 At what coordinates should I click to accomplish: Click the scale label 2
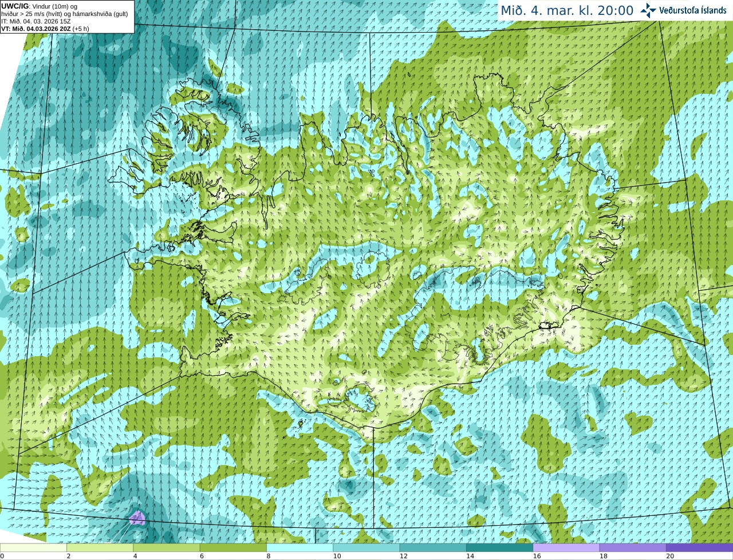click(69, 556)
